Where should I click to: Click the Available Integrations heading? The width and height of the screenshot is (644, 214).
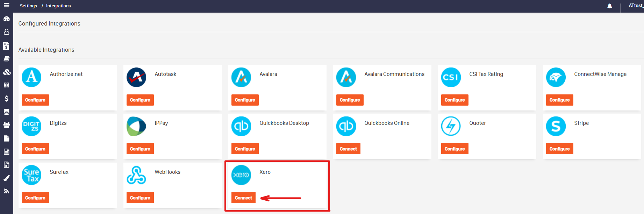coord(46,50)
